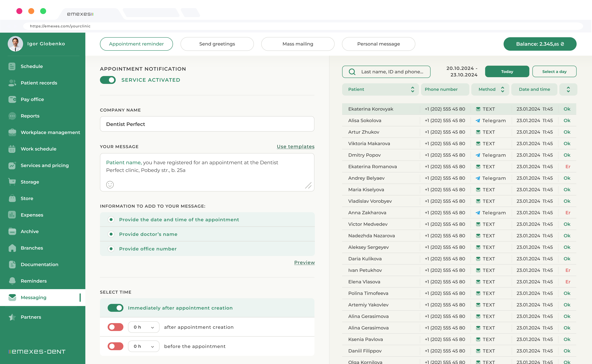Click the browser address bar URL
The width and height of the screenshot is (592, 364).
coord(60,26)
